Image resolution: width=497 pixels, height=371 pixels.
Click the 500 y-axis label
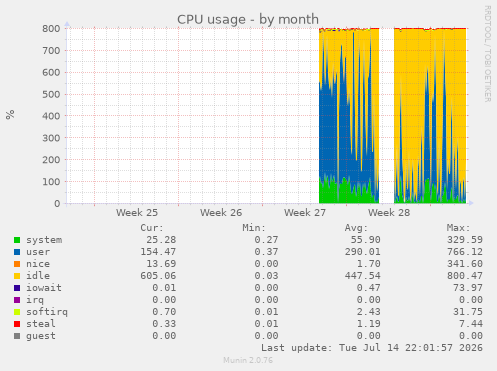pyautogui.click(x=51, y=94)
